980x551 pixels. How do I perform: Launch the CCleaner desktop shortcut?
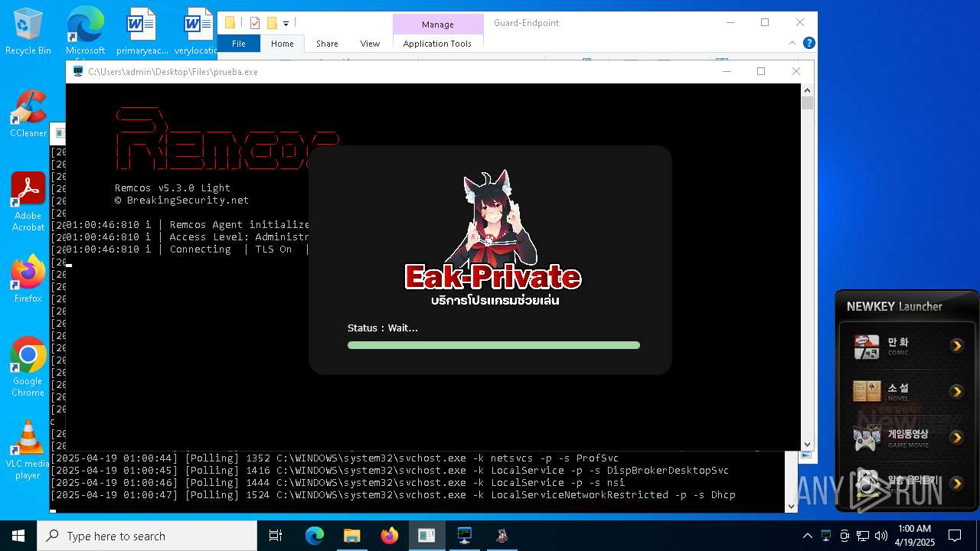pos(28,113)
